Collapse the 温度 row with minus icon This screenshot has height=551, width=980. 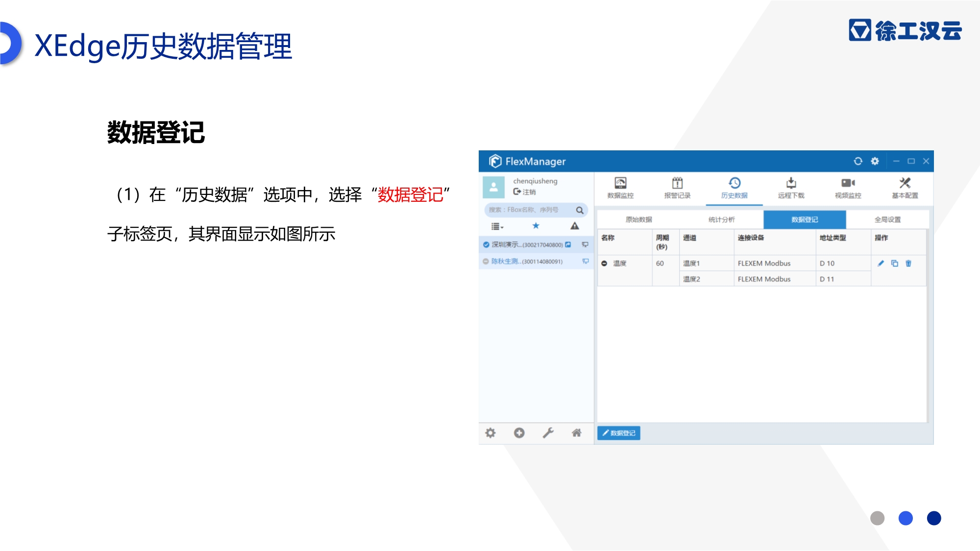604,264
